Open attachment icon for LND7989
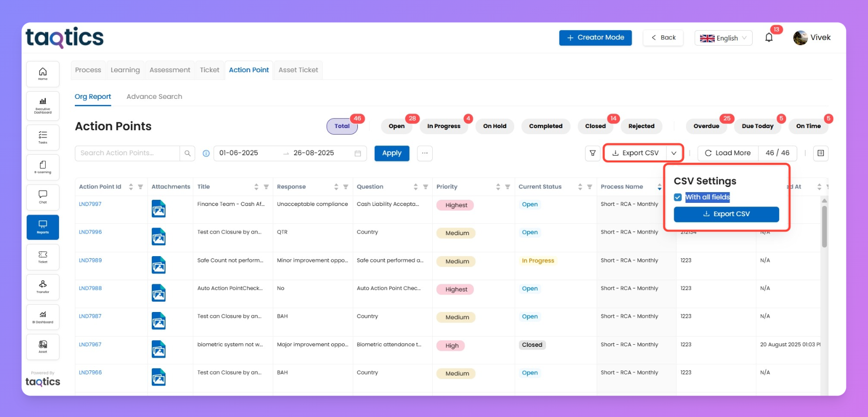The width and height of the screenshot is (868, 417). point(159,265)
